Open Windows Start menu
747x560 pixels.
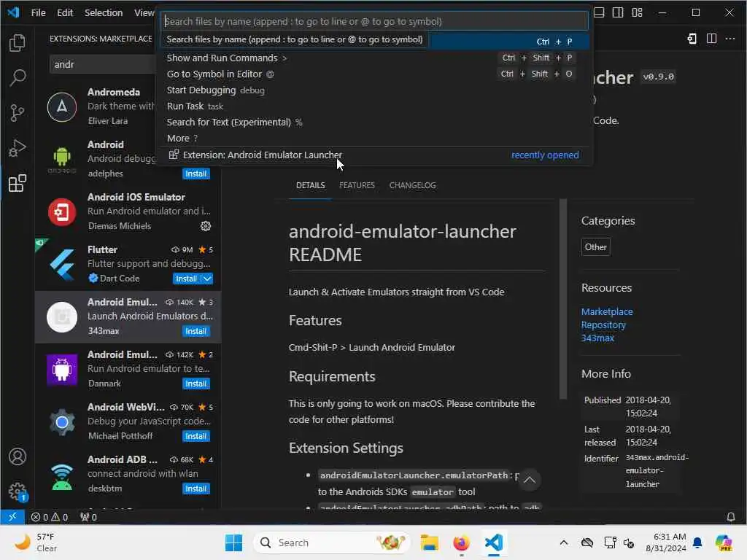click(233, 542)
